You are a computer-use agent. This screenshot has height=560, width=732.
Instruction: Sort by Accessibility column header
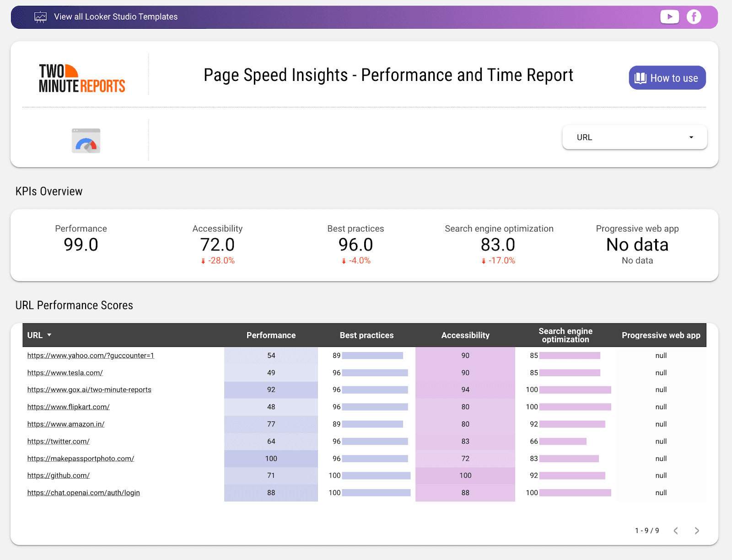click(465, 335)
